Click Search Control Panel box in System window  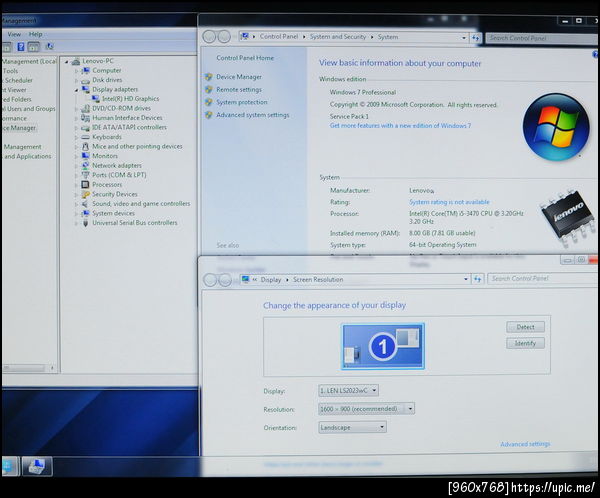[x=541, y=38]
